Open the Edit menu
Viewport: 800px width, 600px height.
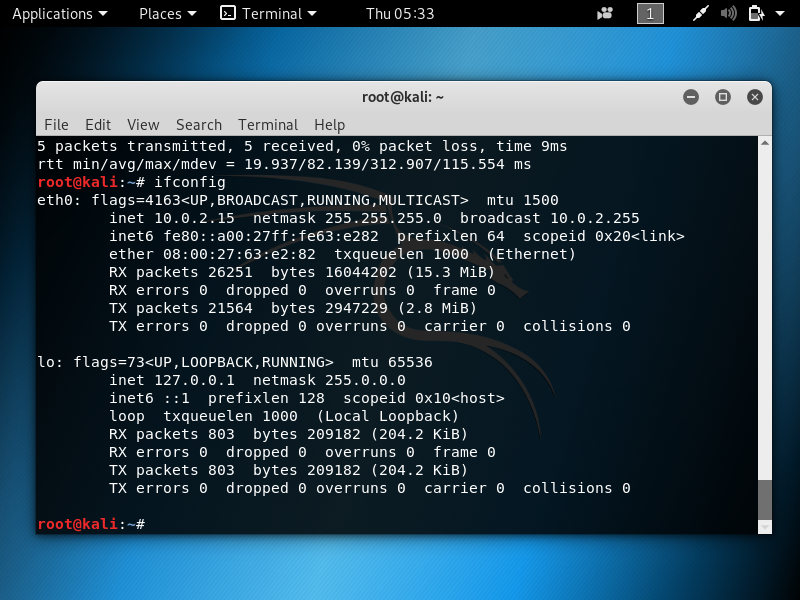[x=98, y=124]
